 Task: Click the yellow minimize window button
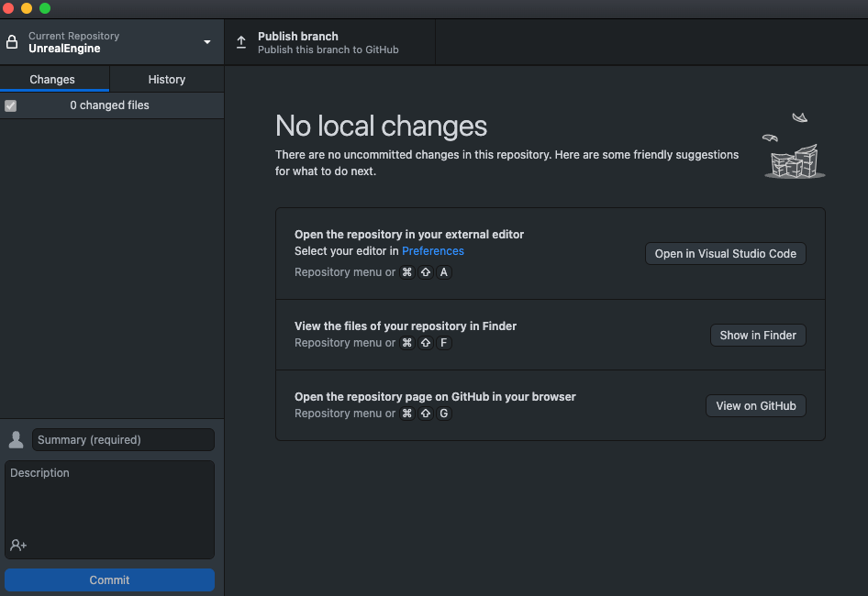(27, 7)
